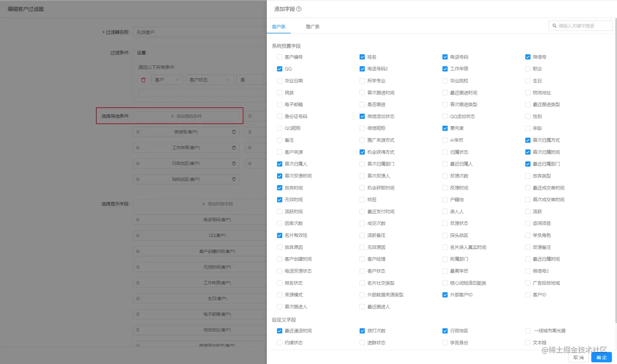Click the 过滤器名称 input containing 无效客户
Viewport: 617px width, 364px height.
[200, 32]
